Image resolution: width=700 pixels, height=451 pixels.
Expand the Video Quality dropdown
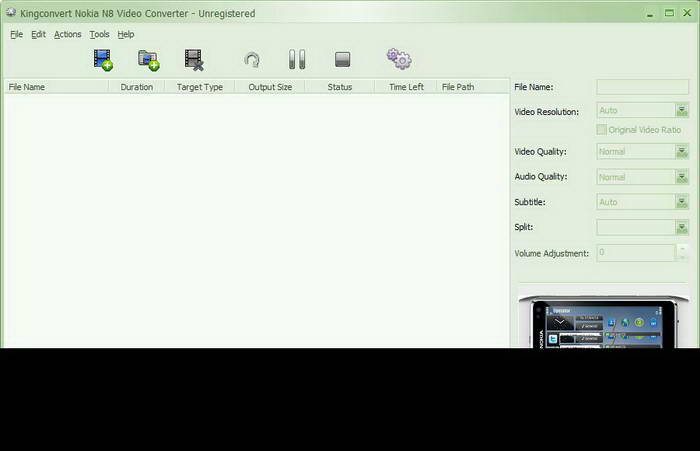click(682, 152)
